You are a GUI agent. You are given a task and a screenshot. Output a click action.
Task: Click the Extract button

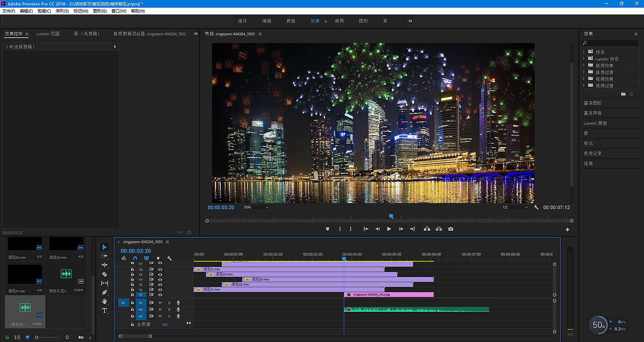click(x=439, y=229)
